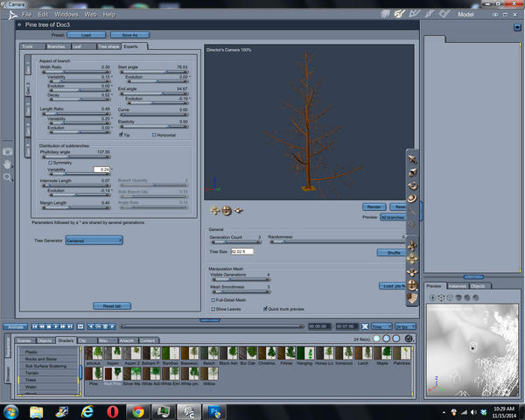This screenshot has height=420, width=525.
Task: Launch Google Chrome from the taskbar
Action: [x=138, y=410]
